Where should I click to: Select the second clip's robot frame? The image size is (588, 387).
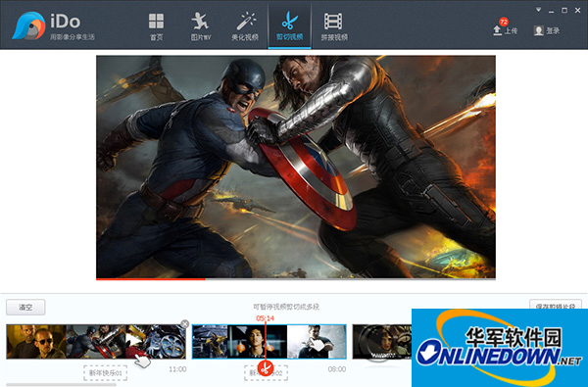coord(210,342)
